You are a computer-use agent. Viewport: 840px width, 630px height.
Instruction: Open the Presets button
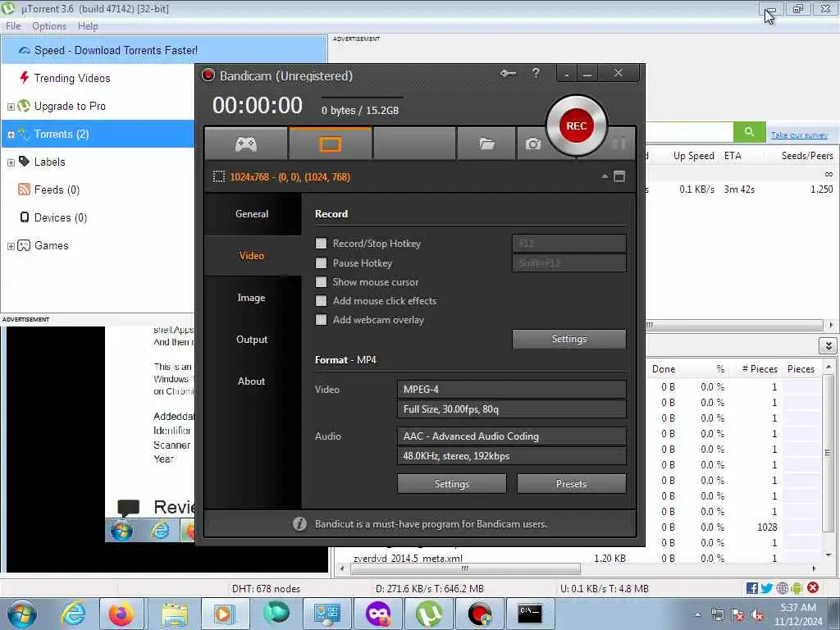click(x=571, y=484)
